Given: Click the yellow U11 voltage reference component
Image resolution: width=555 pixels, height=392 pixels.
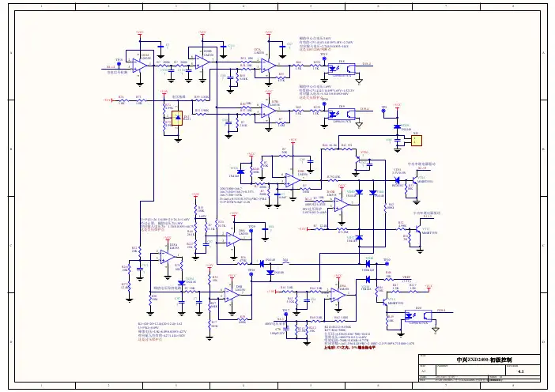Looking at the screenshot, I should point(176,119).
